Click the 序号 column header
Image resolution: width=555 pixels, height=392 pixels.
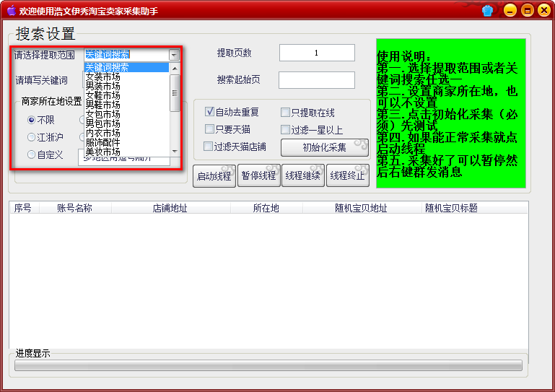[x=24, y=208]
